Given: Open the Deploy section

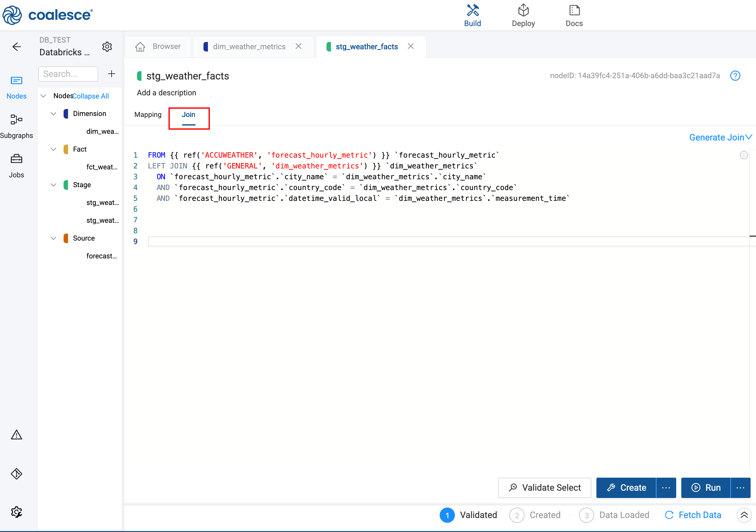Looking at the screenshot, I should point(523,16).
